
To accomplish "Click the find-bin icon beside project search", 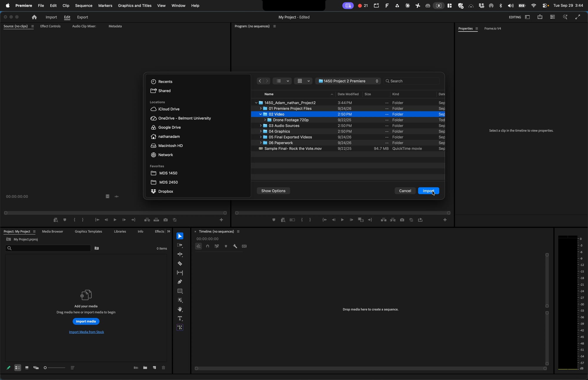I will (96, 248).
